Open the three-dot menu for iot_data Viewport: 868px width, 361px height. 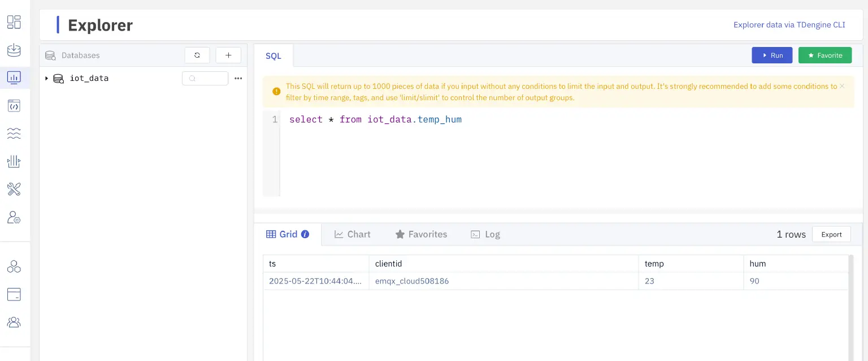tap(238, 79)
